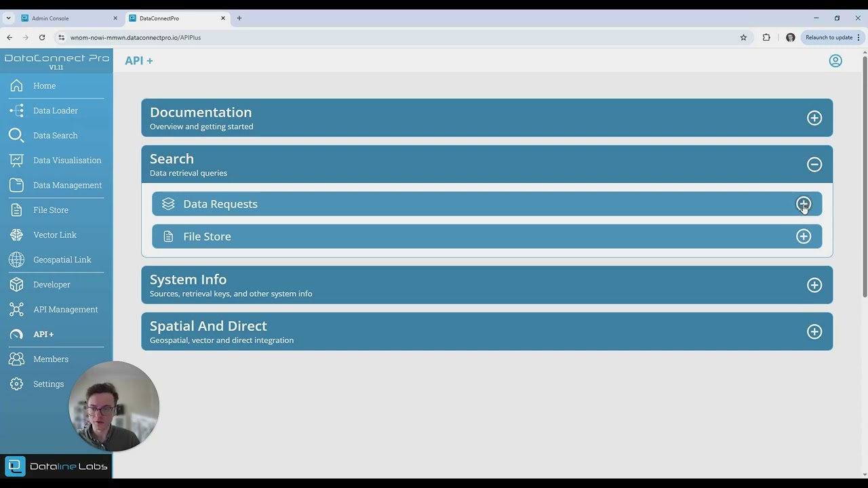Viewport: 868px width, 488px height.
Task: Click the Settings gear icon
Action: tap(16, 384)
